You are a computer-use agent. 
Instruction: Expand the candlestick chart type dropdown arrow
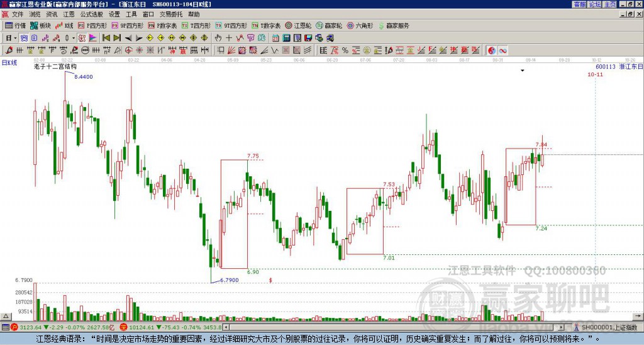coord(74,38)
